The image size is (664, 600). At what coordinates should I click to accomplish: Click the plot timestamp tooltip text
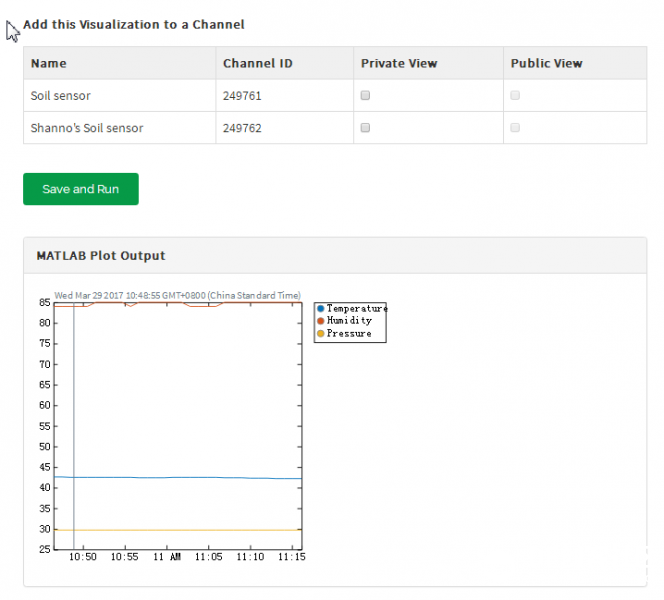coord(177,295)
